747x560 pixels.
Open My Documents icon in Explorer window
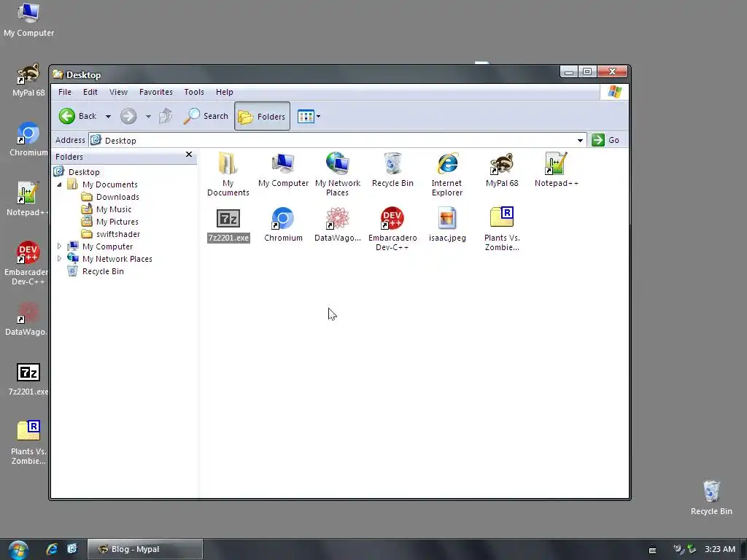[x=228, y=174]
